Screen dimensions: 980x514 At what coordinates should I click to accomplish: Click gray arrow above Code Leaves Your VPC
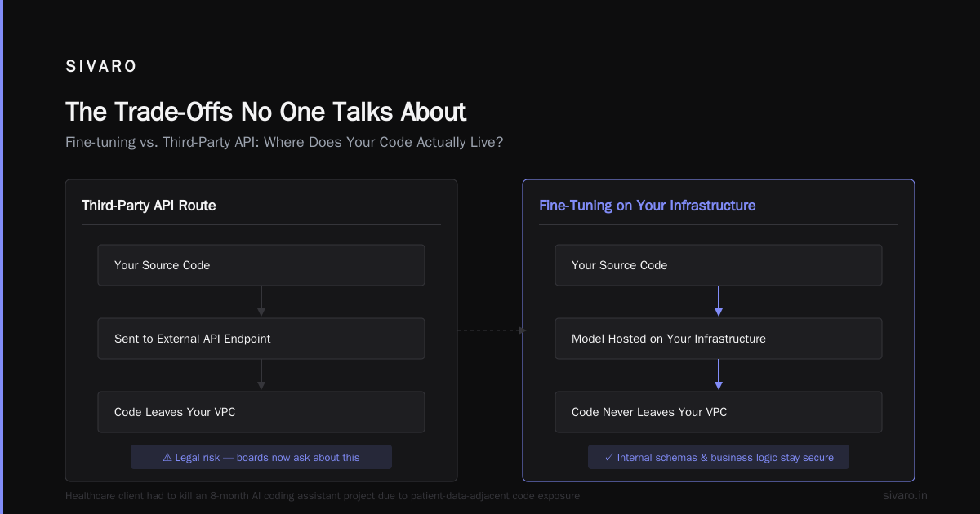(261, 374)
